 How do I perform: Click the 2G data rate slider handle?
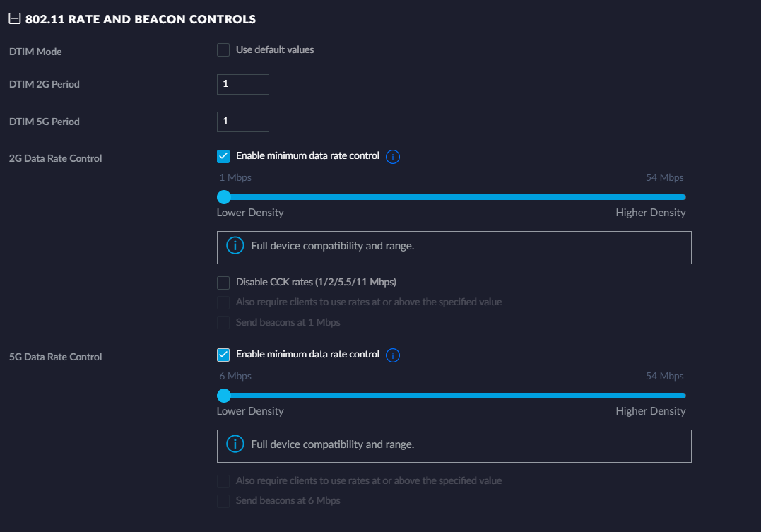click(224, 197)
